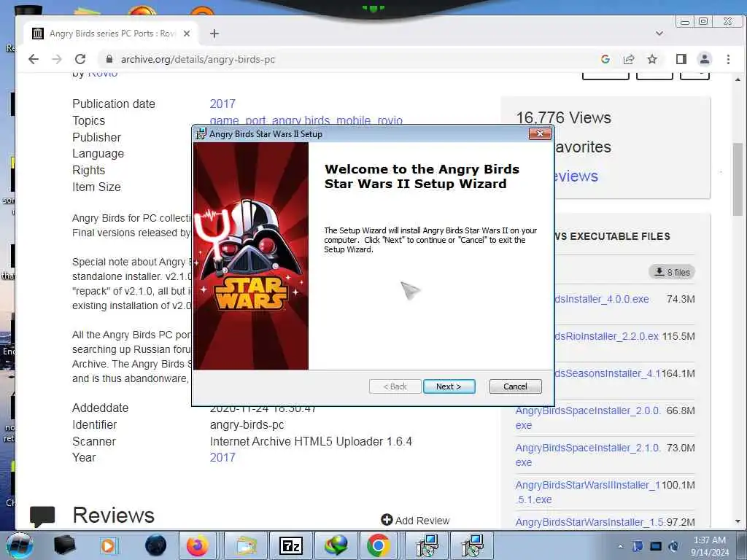Open the 2017 publication date link

click(222, 104)
